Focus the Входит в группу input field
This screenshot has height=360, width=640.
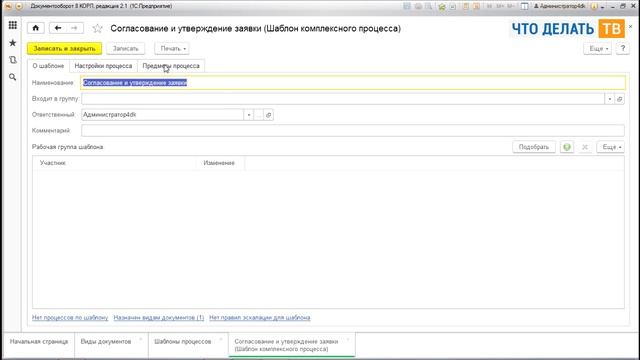point(343,99)
